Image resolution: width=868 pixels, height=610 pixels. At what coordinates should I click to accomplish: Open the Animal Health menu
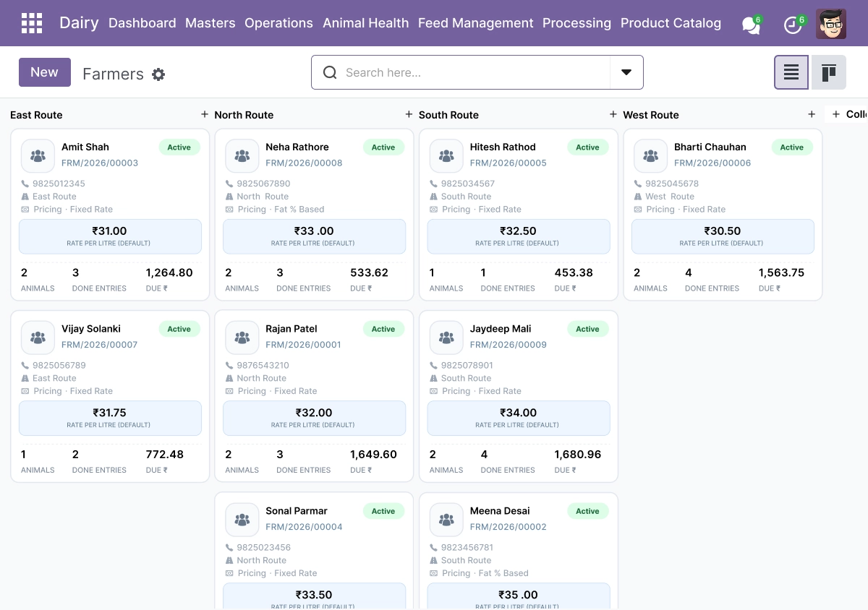click(x=366, y=23)
